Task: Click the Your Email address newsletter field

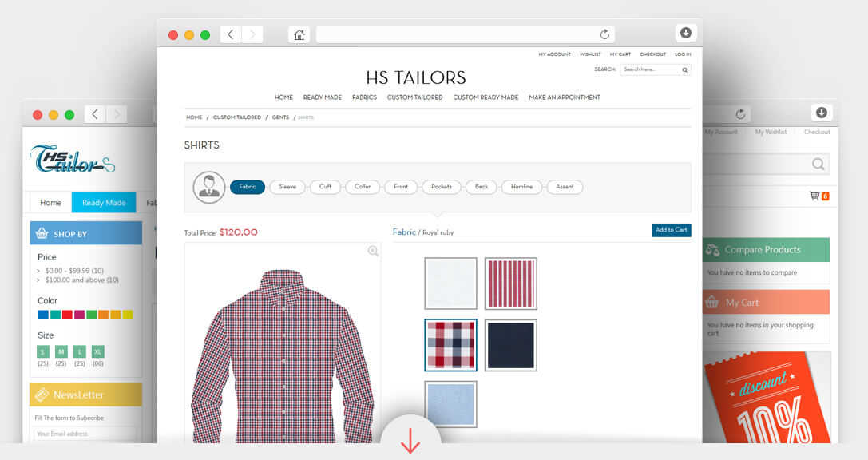Action: pyautogui.click(x=85, y=434)
